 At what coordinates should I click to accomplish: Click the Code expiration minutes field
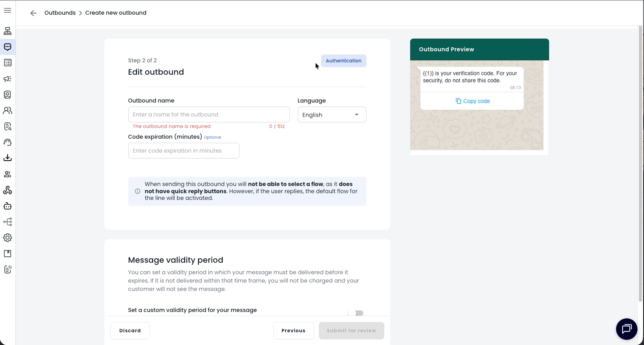coord(183,151)
